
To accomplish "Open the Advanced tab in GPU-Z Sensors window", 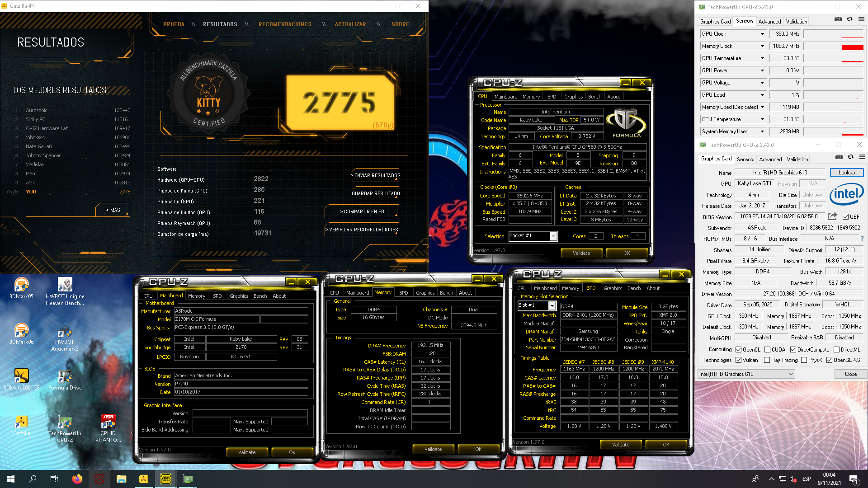I will (769, 21).
